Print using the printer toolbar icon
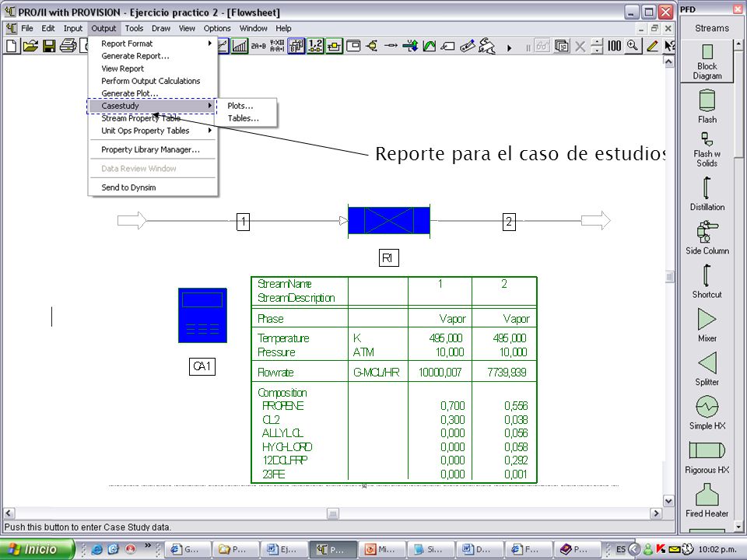747x560 pixels. [68, 46]
